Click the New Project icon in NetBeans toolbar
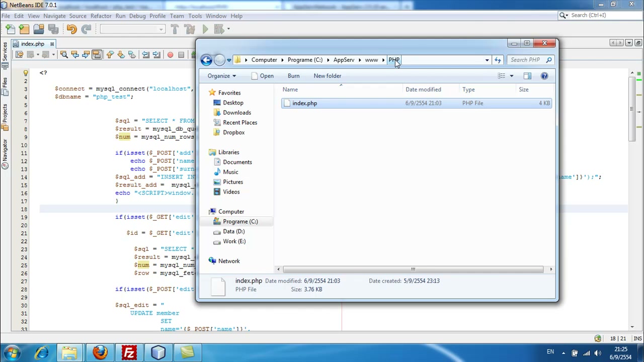644x362 pixels. 24,29
